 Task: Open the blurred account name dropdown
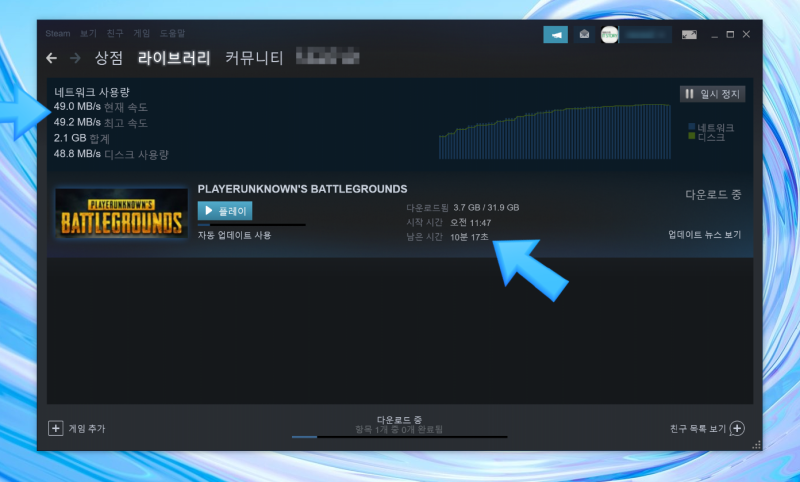click(x=645, y=35)
